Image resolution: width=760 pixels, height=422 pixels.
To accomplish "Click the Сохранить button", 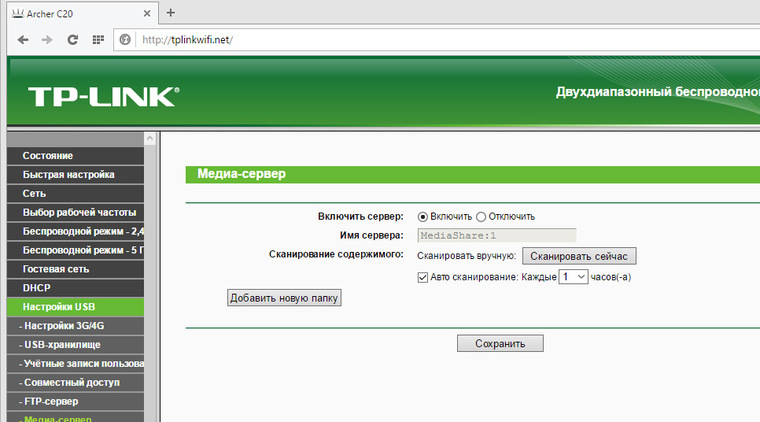I will (500, 343).
